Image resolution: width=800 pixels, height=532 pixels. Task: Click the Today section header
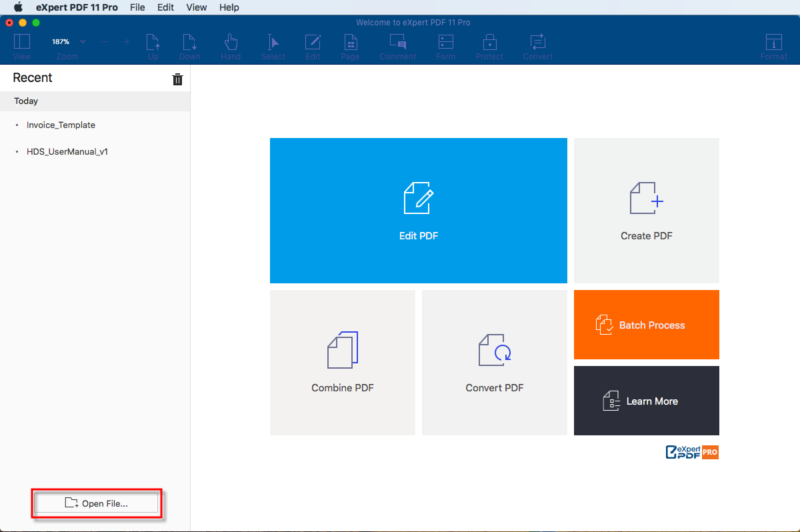(95, 101)
